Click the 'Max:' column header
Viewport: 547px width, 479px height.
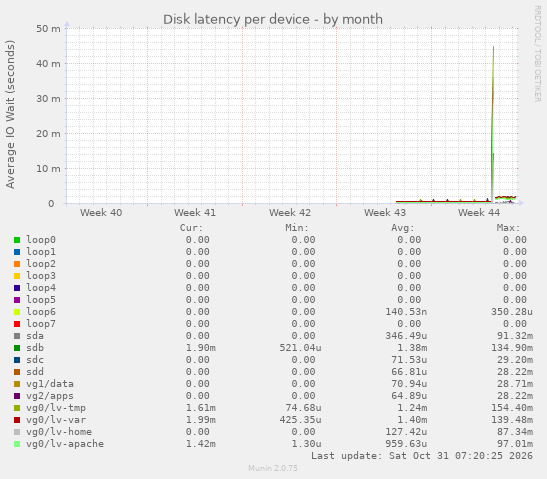pos(508,228)
